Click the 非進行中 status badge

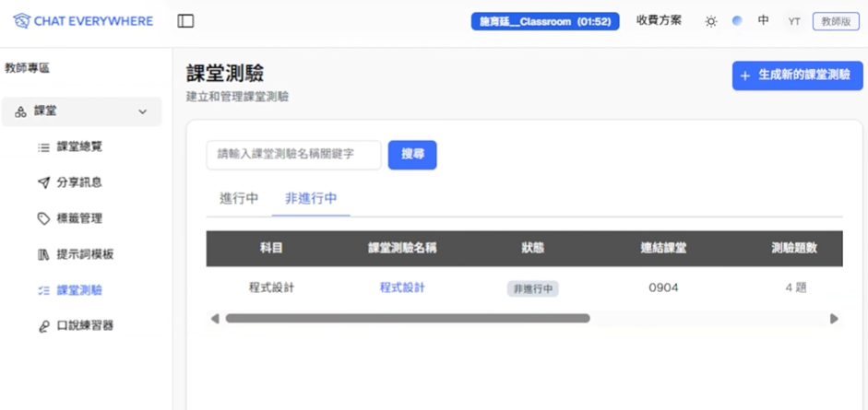(x=532, y=289)
